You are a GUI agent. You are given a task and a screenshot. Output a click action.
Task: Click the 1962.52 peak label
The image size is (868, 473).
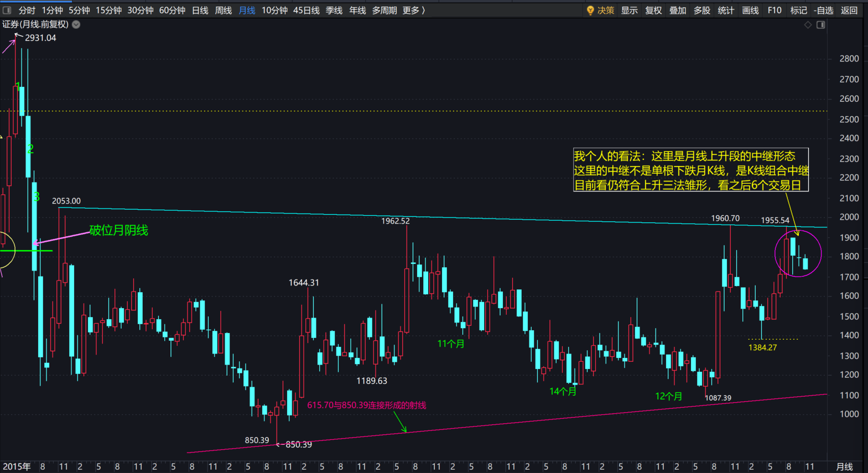click(x=396, y=221)
